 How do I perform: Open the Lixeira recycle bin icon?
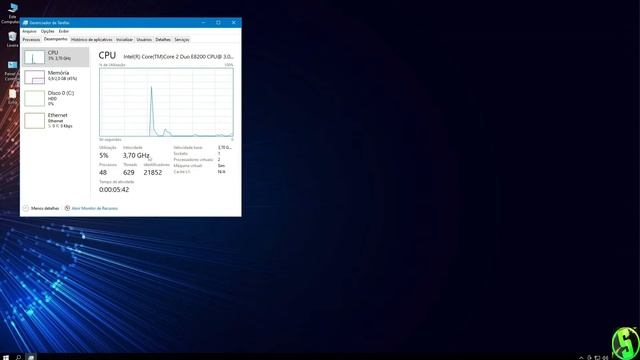tap(12, 39)
